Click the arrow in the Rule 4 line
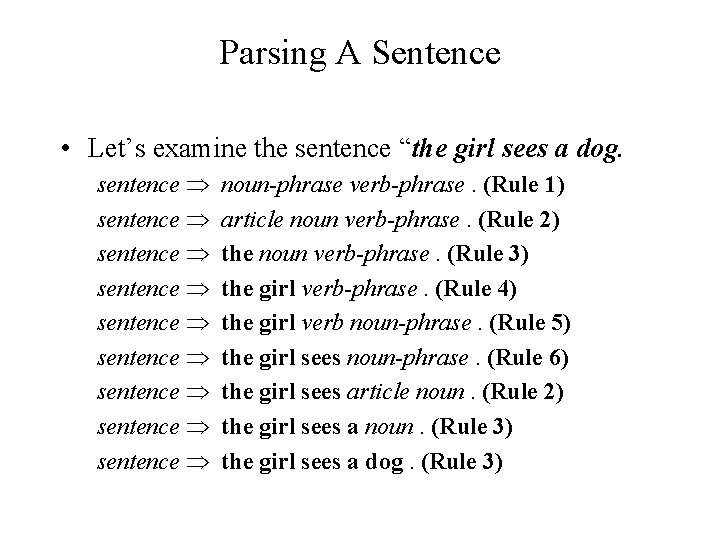The image size is (720, 540). tap(198, 290)
